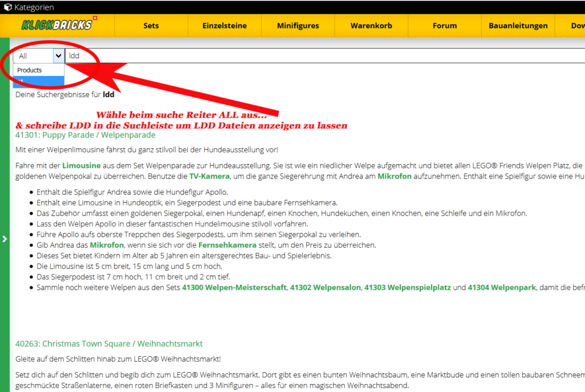Image resolution: width=585 pixels, height=392 pixels.
Task: Open the 40263 Christmas Town Square result
Action: pyautogui.click(x=109, y=343)
